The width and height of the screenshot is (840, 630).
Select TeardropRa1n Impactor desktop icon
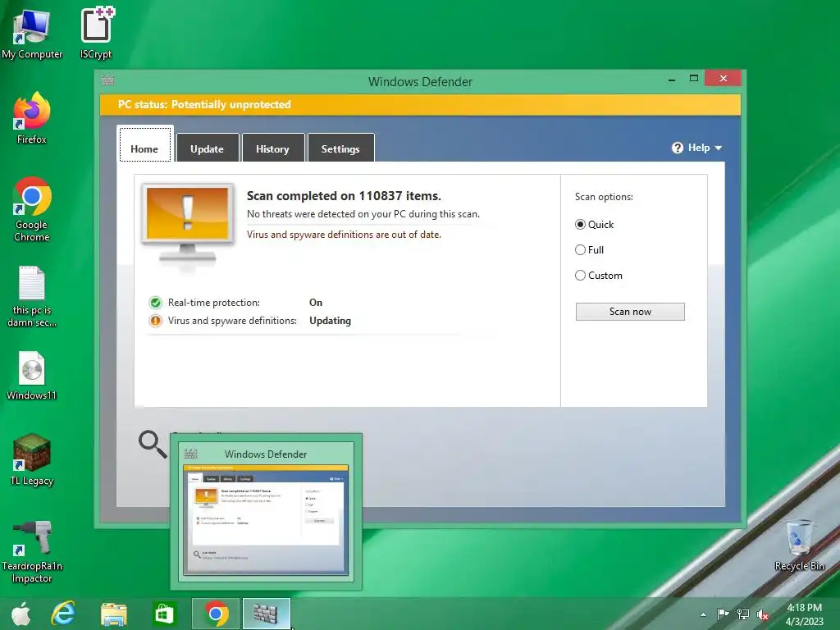(32, 552)
